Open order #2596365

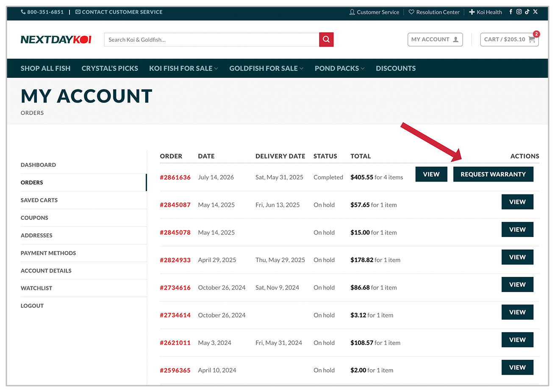pyautogui.click(x=175, y=370)
